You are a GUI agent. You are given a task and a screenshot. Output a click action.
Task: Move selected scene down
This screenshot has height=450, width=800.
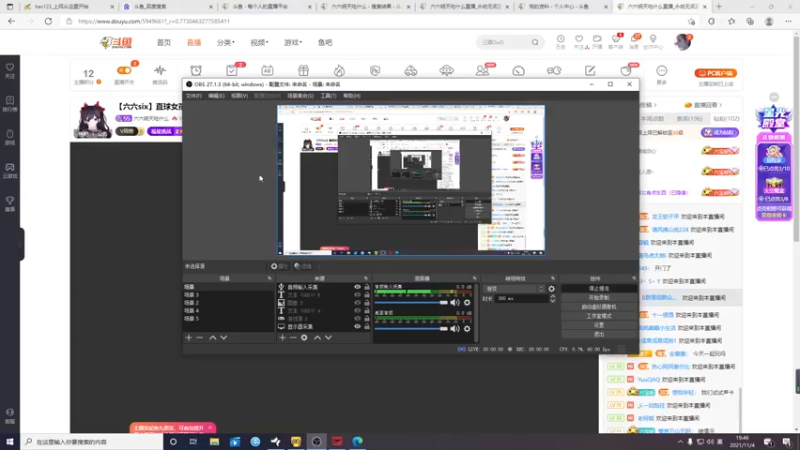tap(223, 338)
